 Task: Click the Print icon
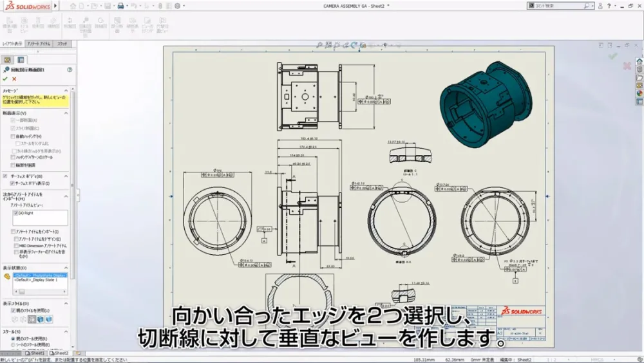(x=120, y=6)
